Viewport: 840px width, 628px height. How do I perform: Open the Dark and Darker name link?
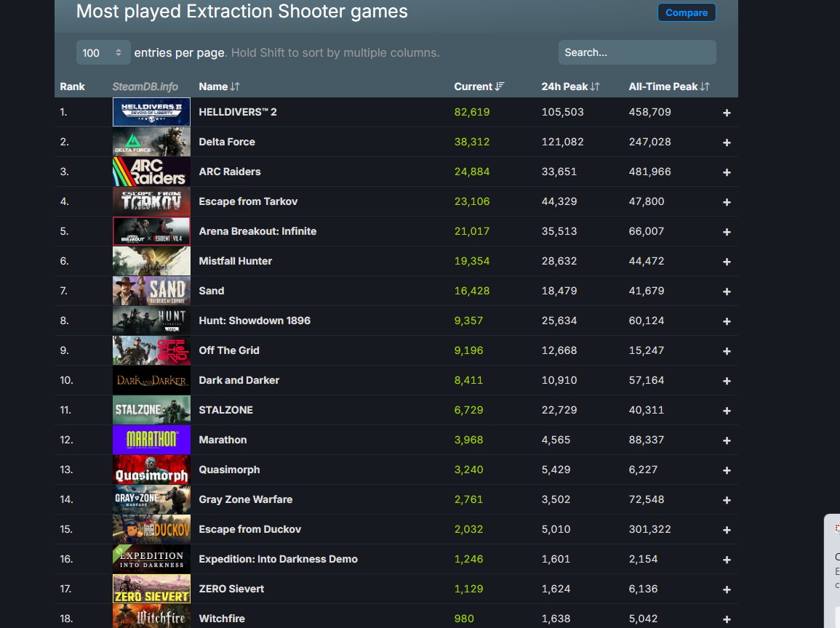[239, 380]
